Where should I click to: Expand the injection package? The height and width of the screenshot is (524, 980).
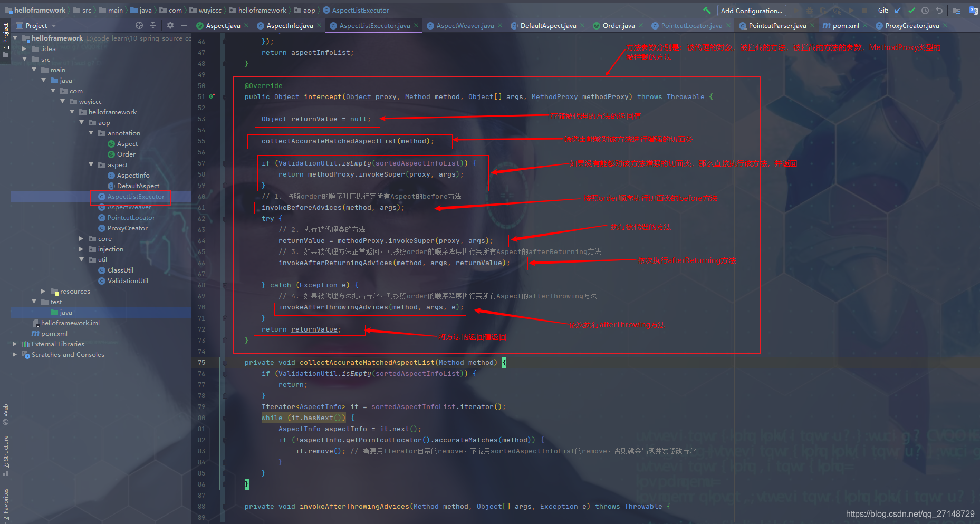81,249
